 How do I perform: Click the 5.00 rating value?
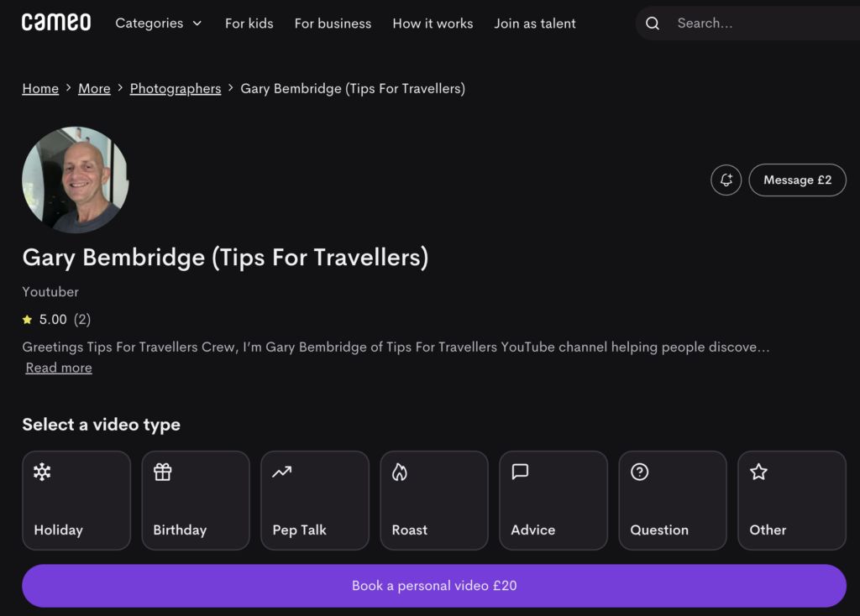tap(53, 320)
